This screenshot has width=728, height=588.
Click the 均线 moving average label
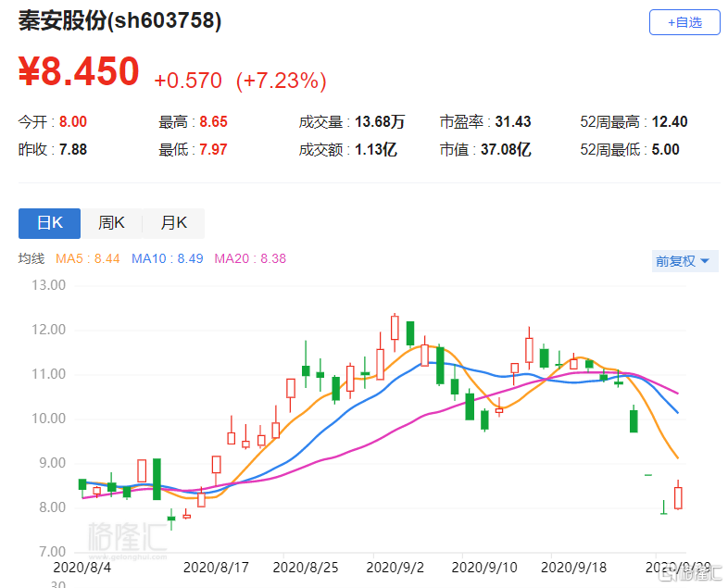click(x=31, y=258)
